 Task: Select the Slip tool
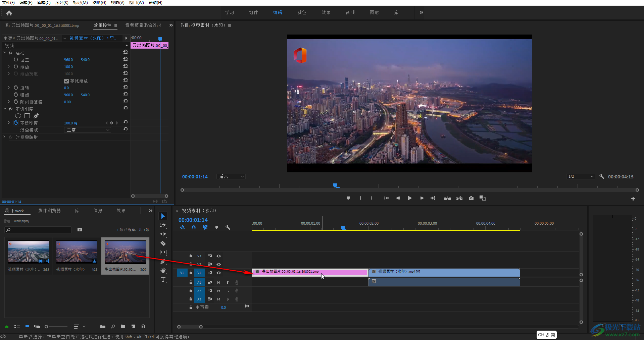point(163,252)
